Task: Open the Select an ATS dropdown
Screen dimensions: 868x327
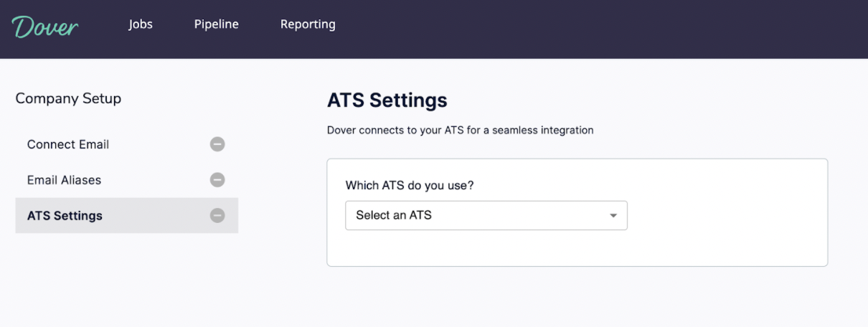Action: (x=486, y=215)
